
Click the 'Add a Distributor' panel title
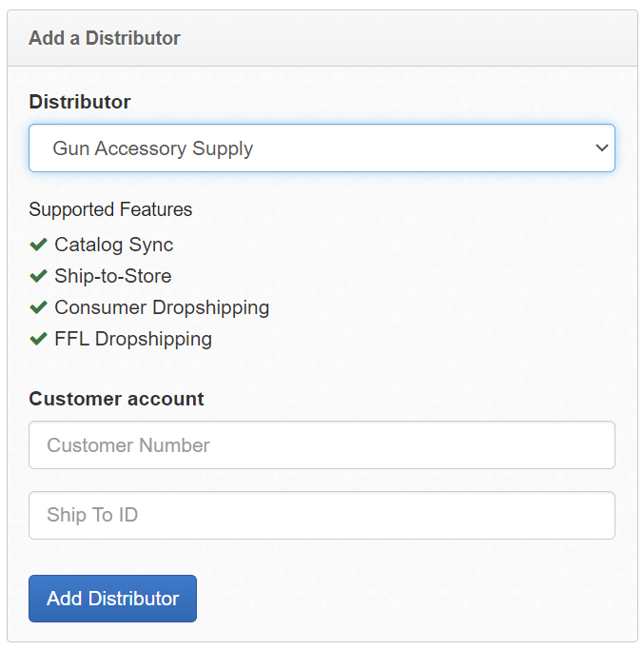pyautogui.click(x=105, y=38)
